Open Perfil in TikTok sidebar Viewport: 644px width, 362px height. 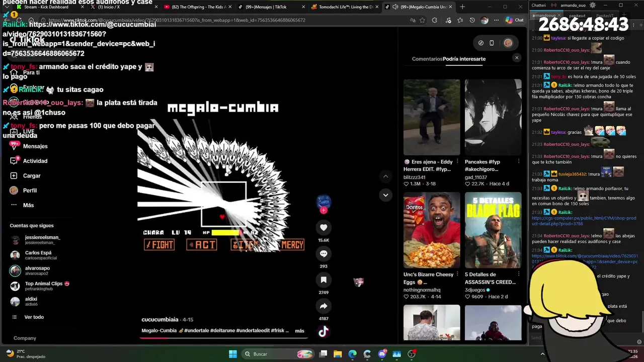[x=30, y=191]
